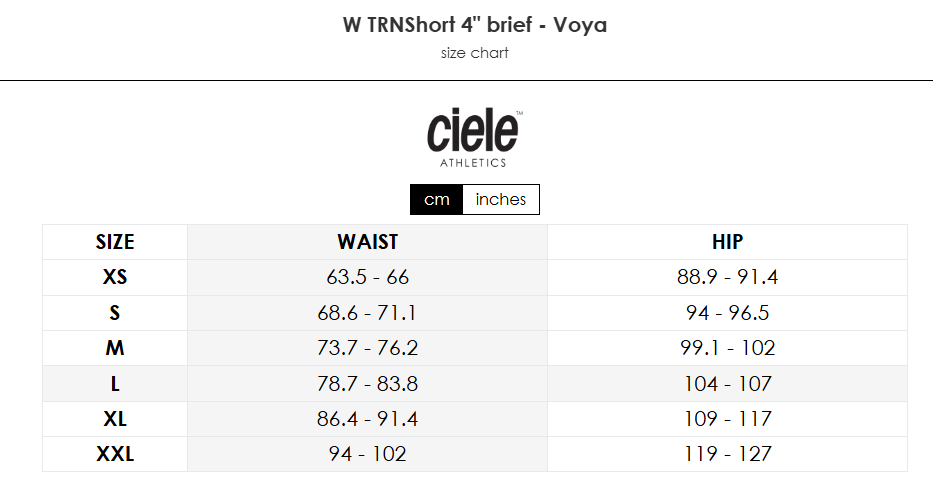The width and height of the screenshot is (933, 504).
Task: Click the SIZE column header
Action: click(115, 242)
